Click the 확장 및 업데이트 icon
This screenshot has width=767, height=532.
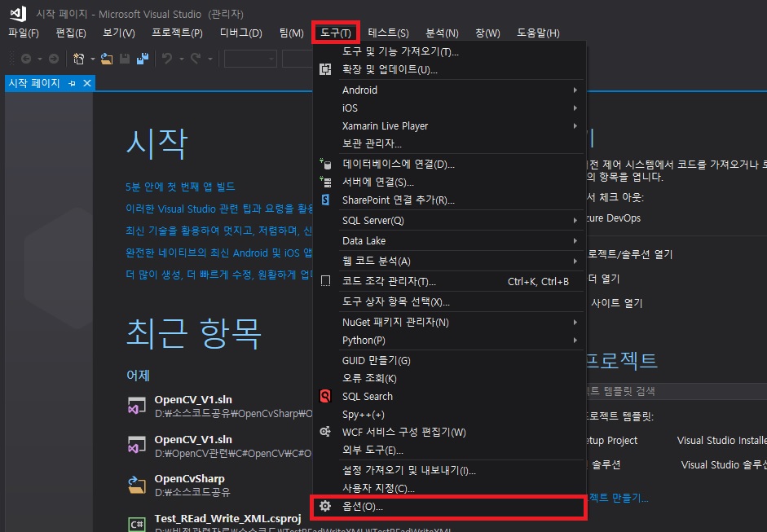coord(325,69)
